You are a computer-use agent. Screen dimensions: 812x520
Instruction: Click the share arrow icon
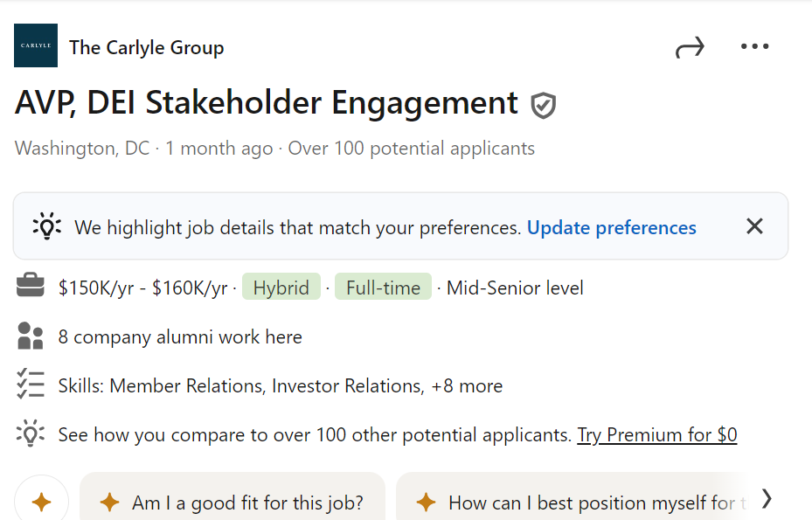click(x=690, y=48)
